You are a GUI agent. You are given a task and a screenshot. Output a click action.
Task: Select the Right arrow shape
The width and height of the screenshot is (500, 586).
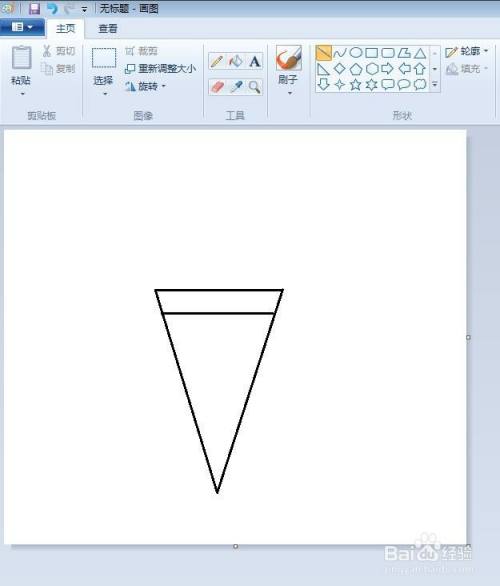388,69
